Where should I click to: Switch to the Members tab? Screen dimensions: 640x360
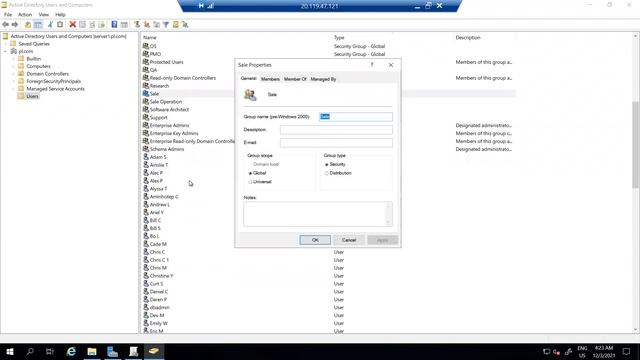[x=270, y=79]
